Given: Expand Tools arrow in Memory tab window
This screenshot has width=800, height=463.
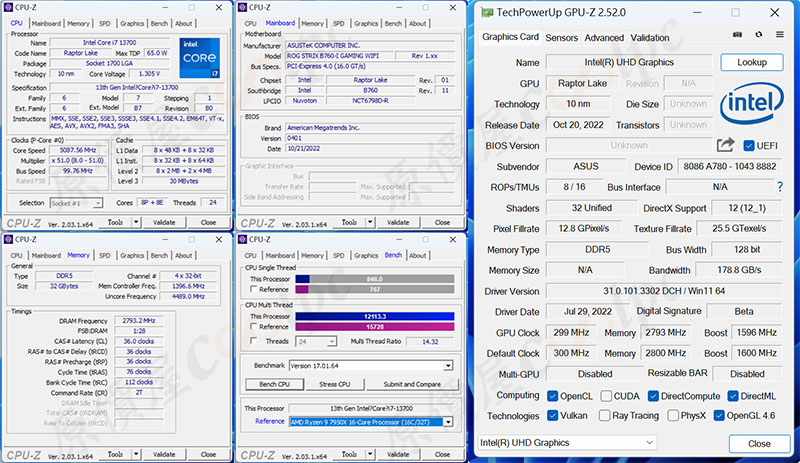Looking at the screenshot, I should (136, 454).
